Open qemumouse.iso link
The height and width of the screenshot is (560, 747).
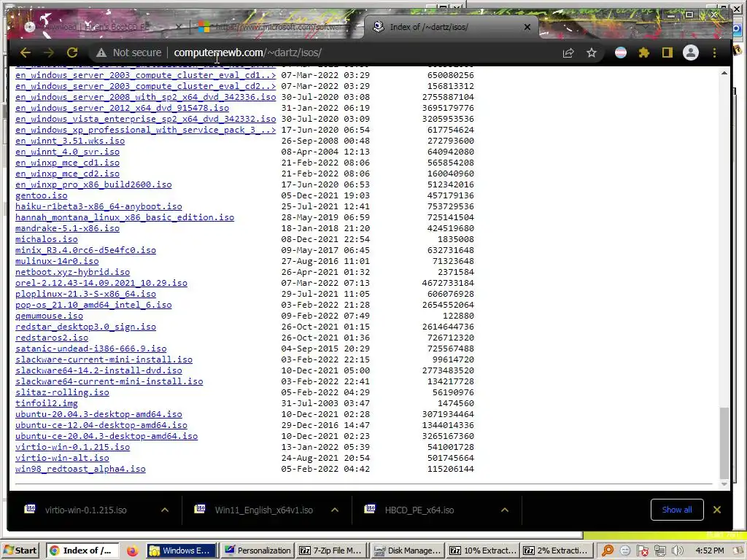[49, 316]
